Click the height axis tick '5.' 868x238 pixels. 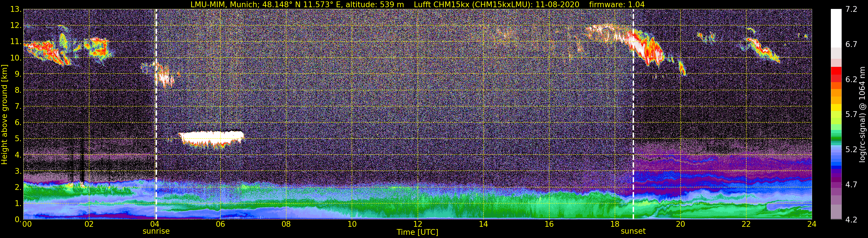[18, 139]
